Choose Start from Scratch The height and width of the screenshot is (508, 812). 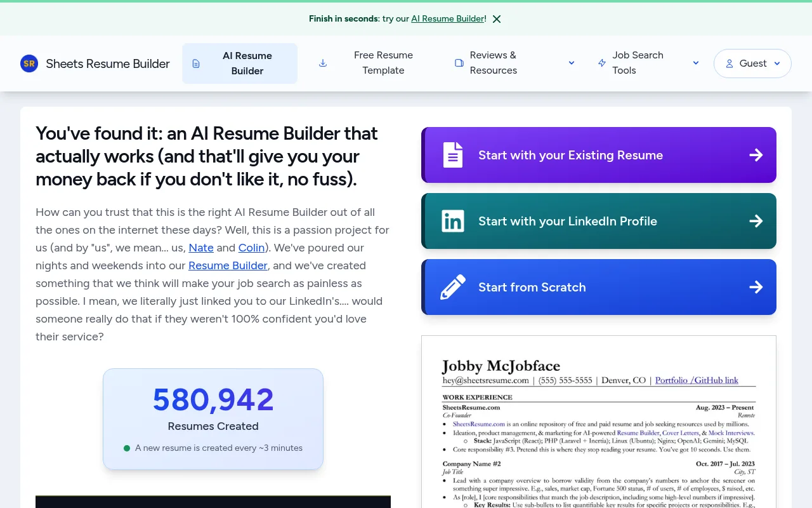point(599,287)
